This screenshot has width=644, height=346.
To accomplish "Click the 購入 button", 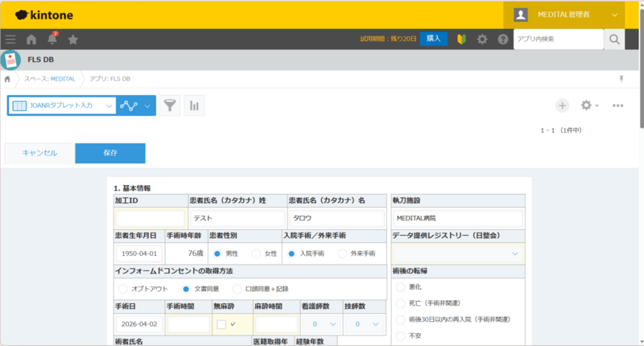I will coord(433,39).
